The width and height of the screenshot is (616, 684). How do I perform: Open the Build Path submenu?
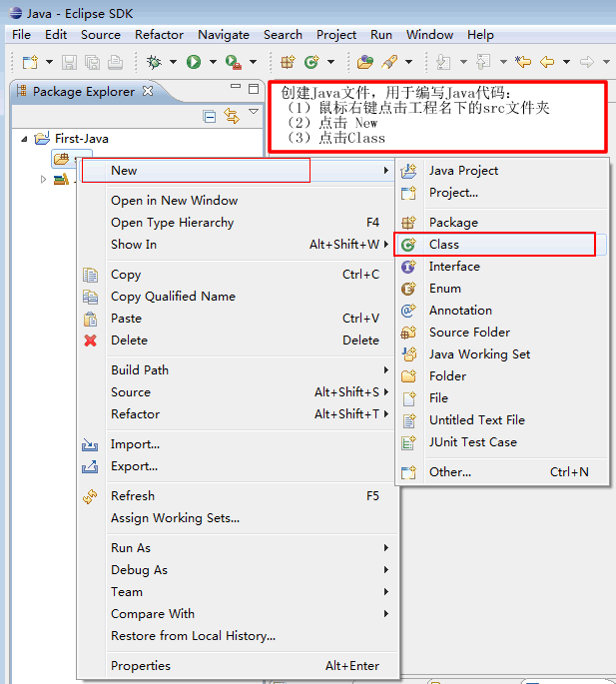point(238,369)
